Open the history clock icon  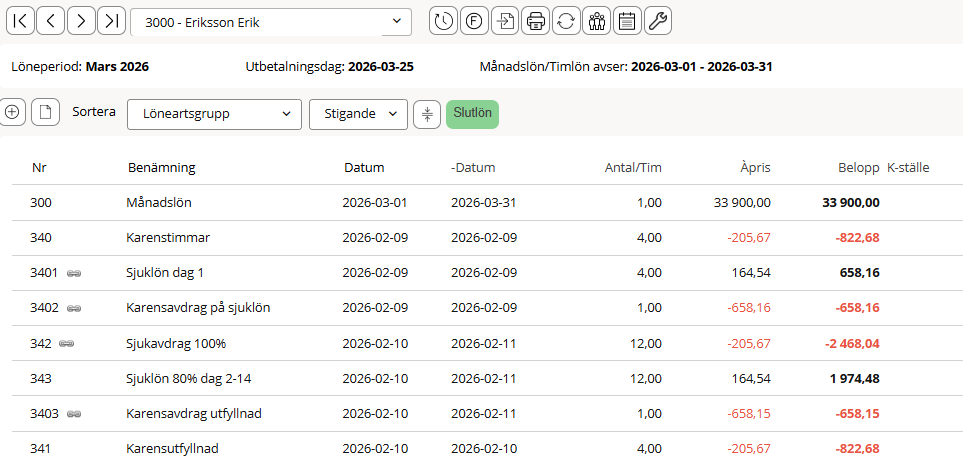(x=443, y=21)
